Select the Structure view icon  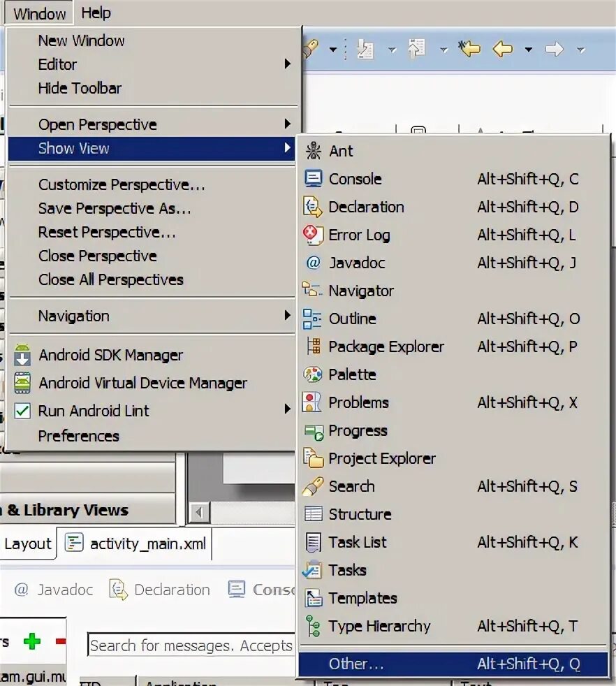coord(314,513)
